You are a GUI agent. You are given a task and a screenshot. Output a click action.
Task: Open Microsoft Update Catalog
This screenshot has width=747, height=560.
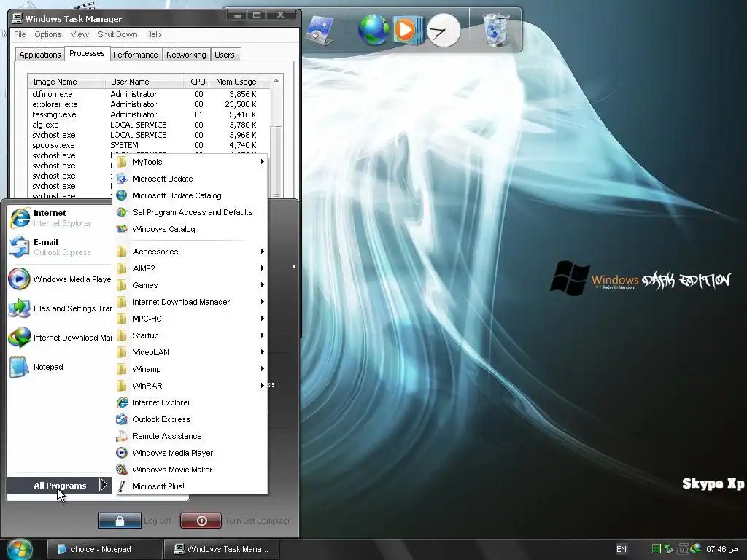(190, 195)
